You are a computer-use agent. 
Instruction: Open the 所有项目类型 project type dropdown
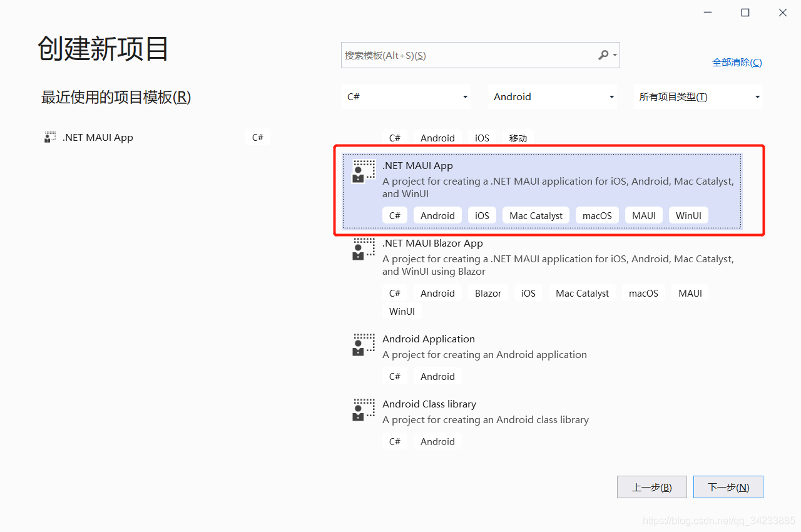click(x=698, y=96)
